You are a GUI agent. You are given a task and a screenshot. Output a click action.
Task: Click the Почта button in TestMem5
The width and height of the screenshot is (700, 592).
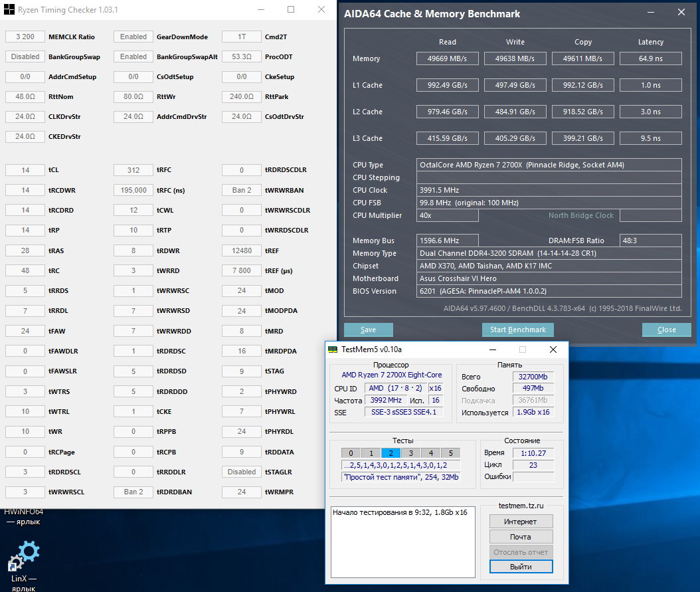[521, 537]
